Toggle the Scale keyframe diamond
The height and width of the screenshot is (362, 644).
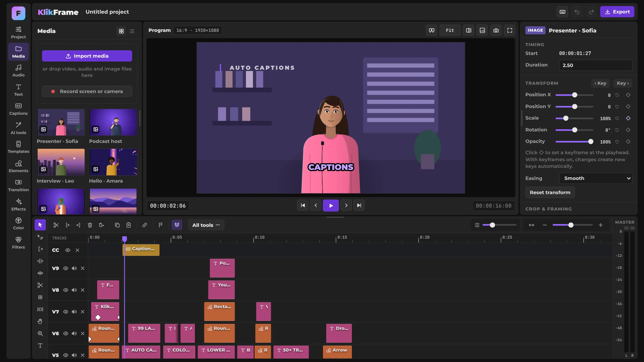click(x=628, y=118)
